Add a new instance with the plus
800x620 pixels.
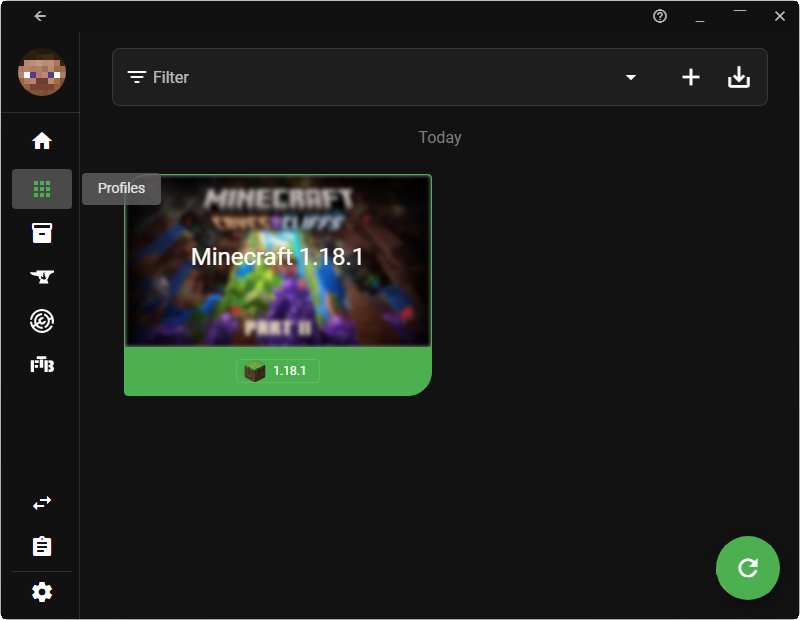[690, 76]
